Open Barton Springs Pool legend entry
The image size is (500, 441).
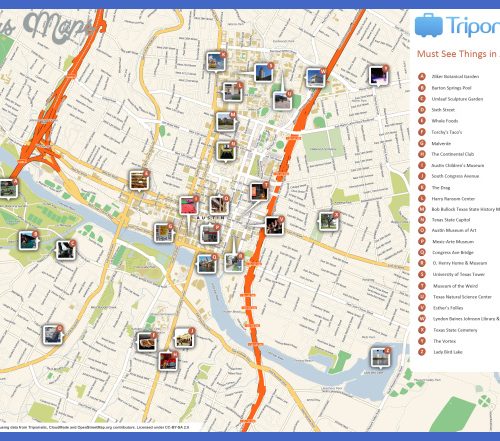[451, 88]
